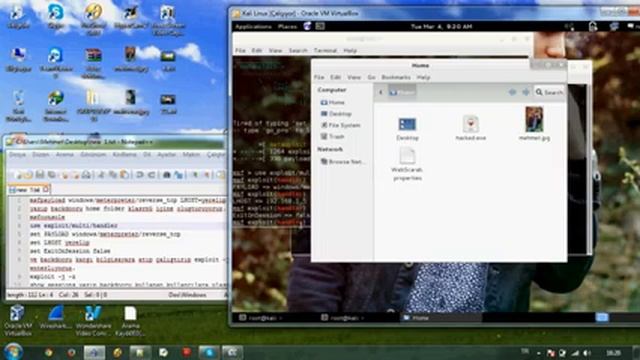Image resolution: width=640 pixels, height=360 pixels.
Task: Click the Zoom In icon in Notepad++ toolbar
Action: point(195,175)
